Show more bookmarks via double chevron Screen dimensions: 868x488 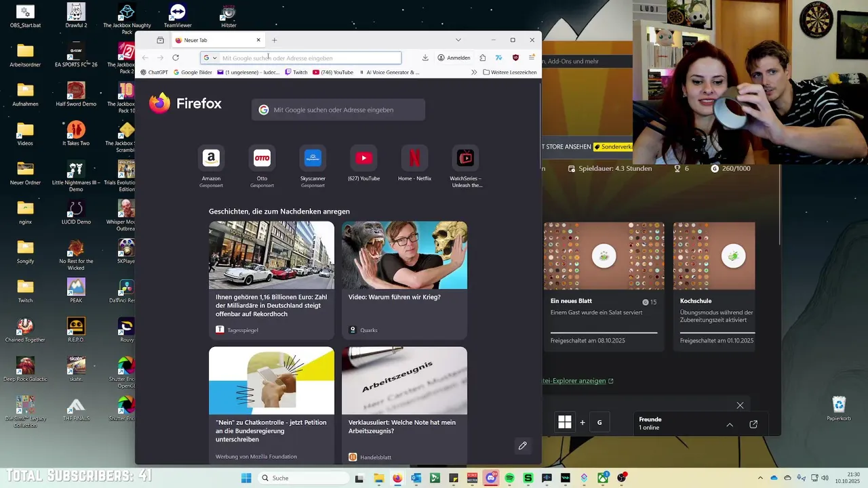474,72
